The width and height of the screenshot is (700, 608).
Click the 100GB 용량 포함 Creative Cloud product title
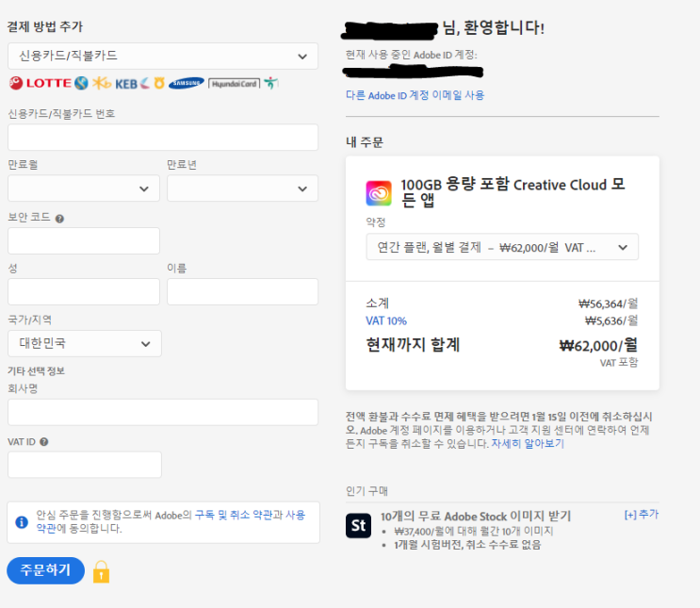(513, 192)
